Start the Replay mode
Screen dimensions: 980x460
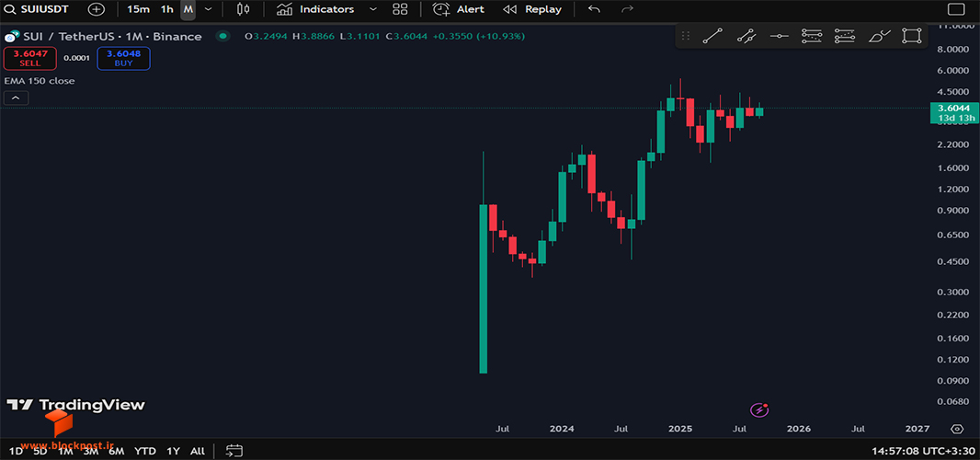[x=532, y=9]
